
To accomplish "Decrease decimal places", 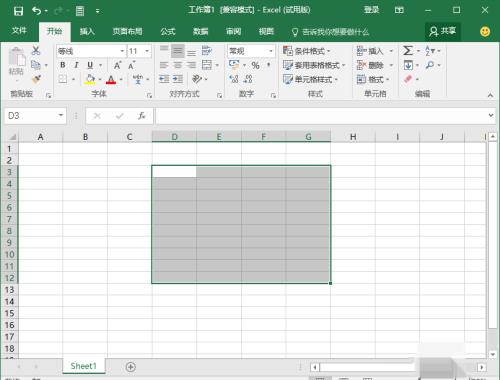I will [248, 79].
